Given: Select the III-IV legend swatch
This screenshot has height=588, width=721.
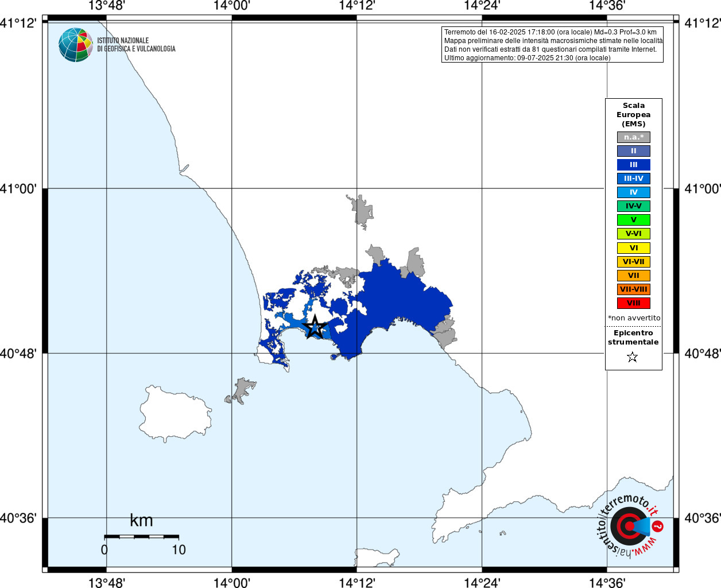Looking at the screenshot, I should (634, 179).
